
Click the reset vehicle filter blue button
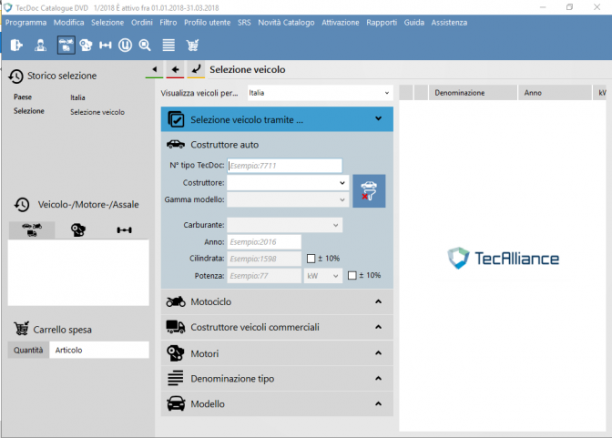(x=369, y=191)
